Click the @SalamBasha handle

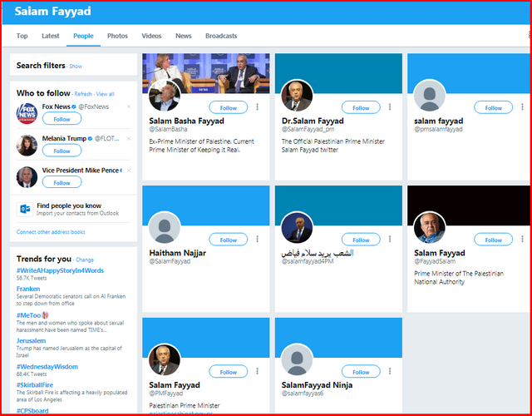click(168, 129)
